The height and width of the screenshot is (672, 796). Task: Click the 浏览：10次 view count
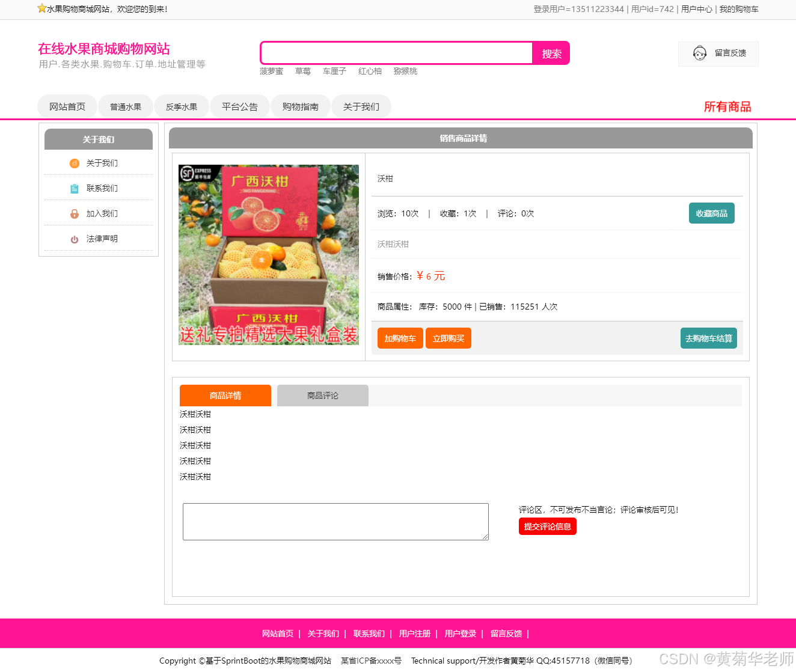pos(398,213)
